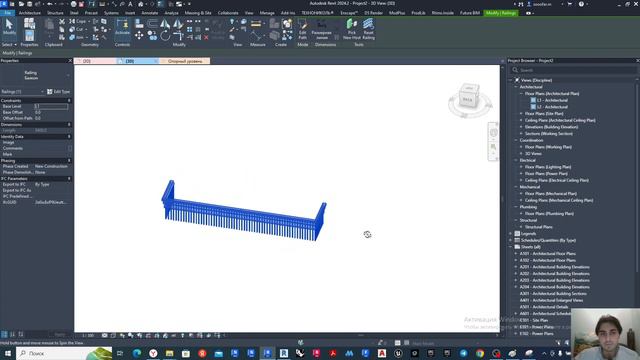Switch to the Annotate ribbon tab

(149, 13)
